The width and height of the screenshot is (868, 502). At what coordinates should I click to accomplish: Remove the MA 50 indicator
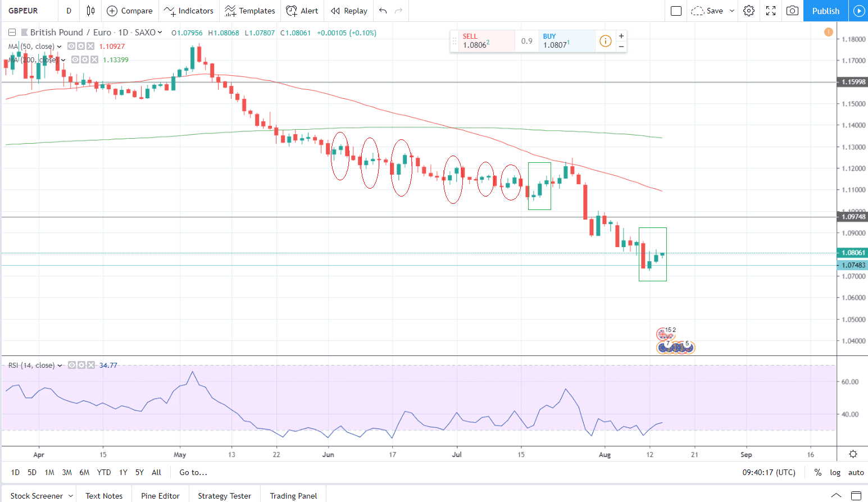click(x=90, y=46)
